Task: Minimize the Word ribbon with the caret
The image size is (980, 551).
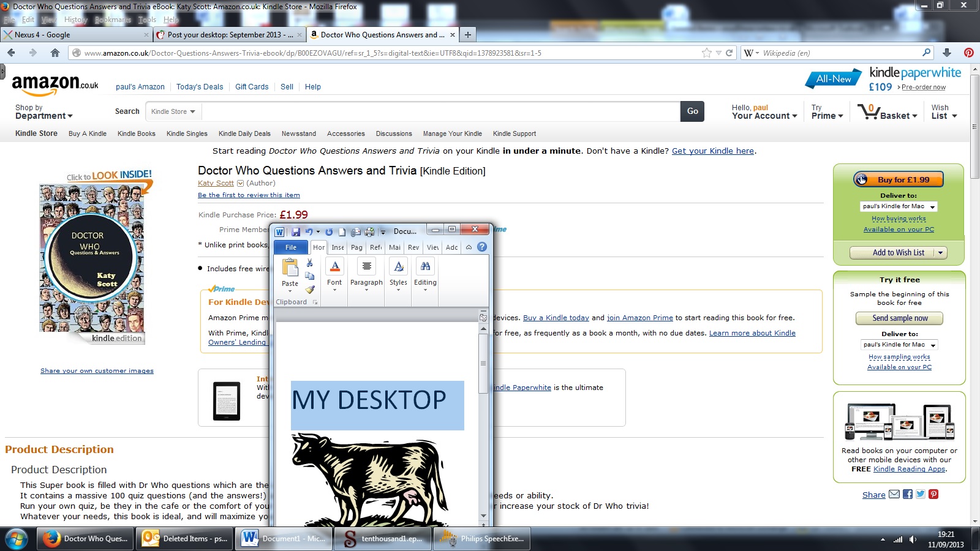Action: 469,247
